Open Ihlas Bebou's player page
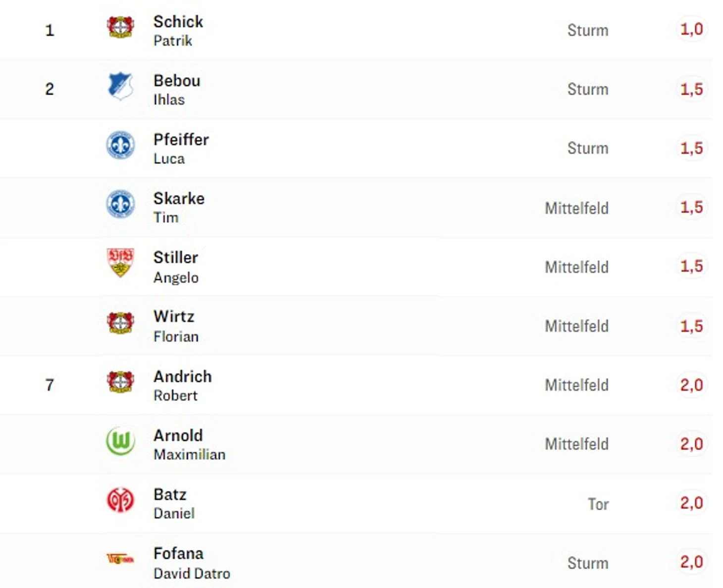 pos(177,81)
